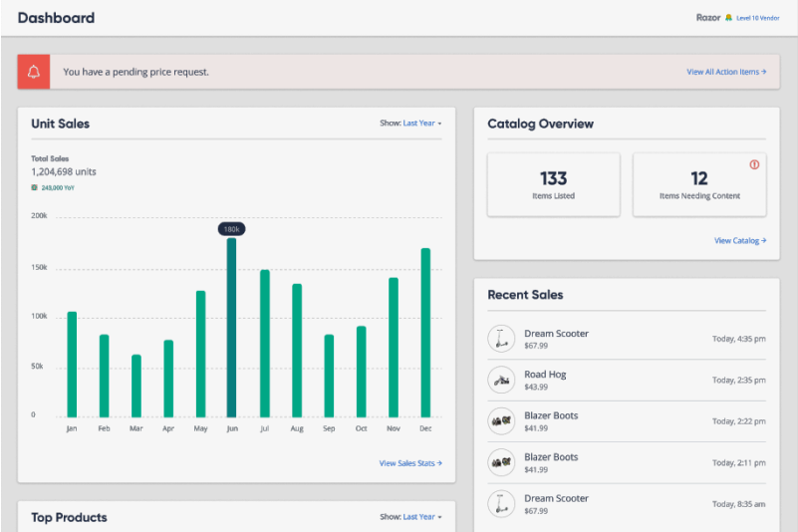Image resolution: width=798 pixels, height=532 pixels.
Task: Click the May bar in the Unit Sales chart
Action: point(200,355)
